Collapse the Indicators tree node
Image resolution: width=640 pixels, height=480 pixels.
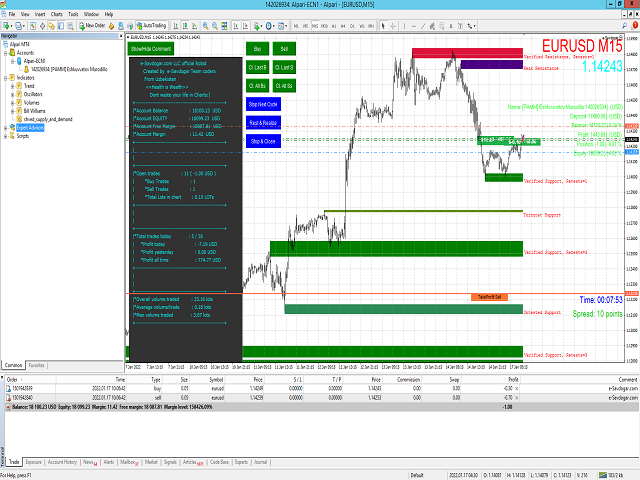pos(6,78)
